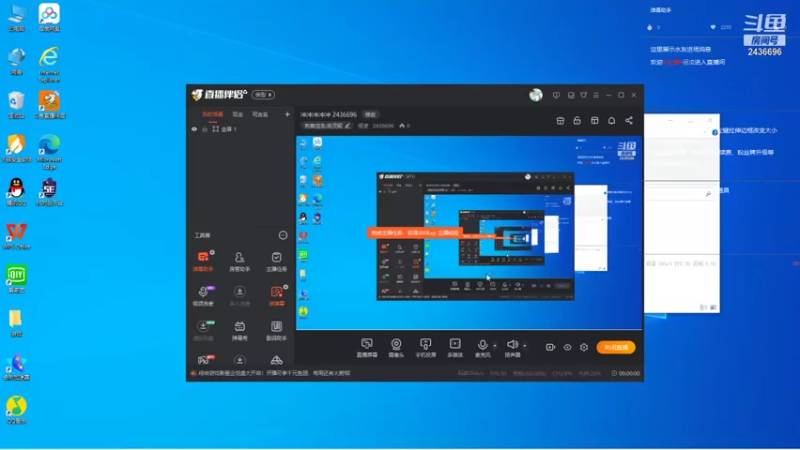The width and height of the screenshot is (800, 450).
Task: Open the Baidu Netdisk desktop icon
Action: coord(49,18)
